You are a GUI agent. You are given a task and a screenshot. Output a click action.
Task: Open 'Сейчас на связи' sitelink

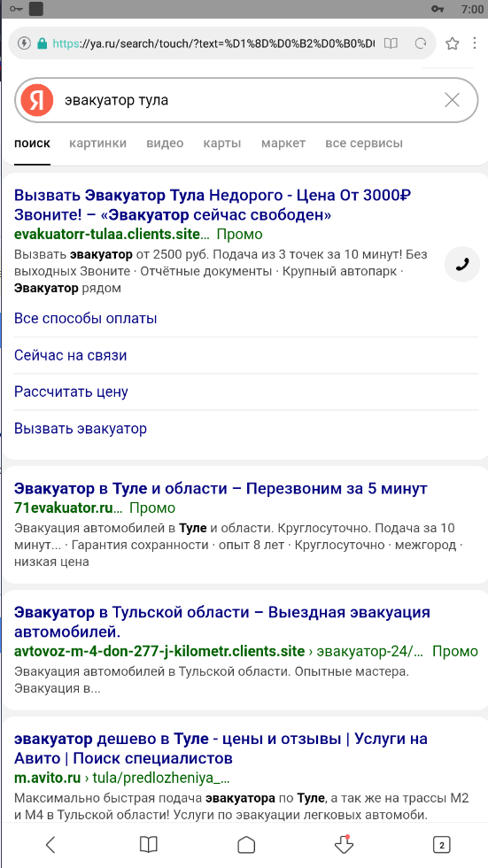(70, 355)
